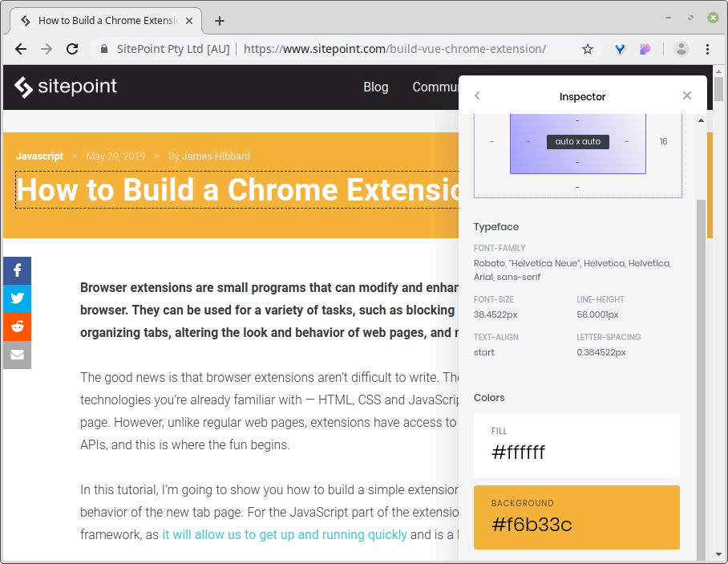The width and height of the screenshot is (728, 564).
Task: Open the Javascript category link
Action: 39,156
